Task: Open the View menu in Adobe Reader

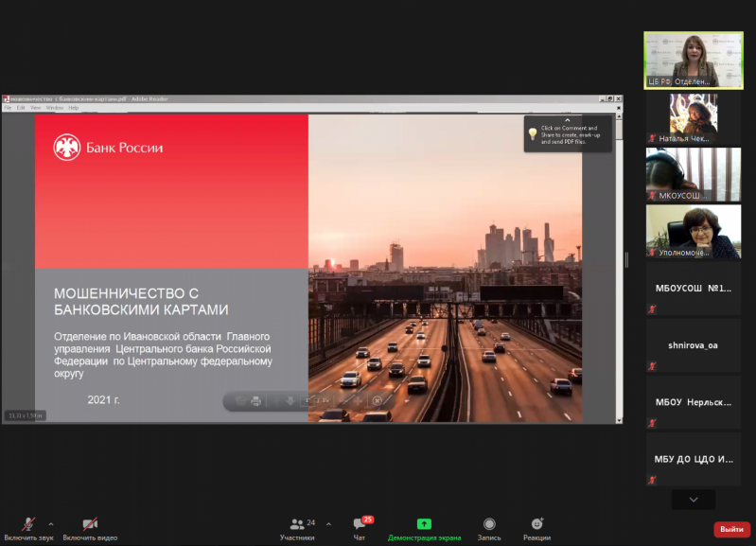Action: click(x=35, y=108)
